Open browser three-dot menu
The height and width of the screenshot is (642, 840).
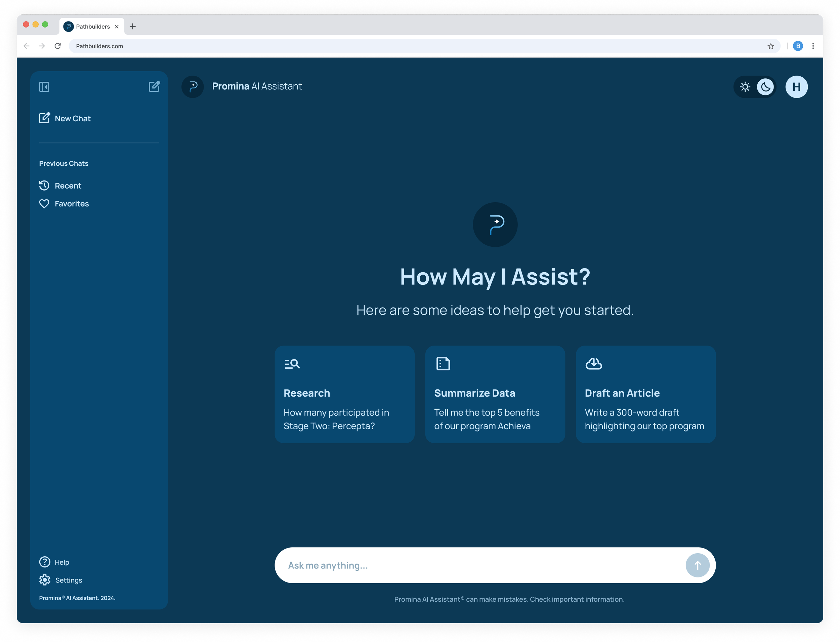[x=813, y=46]
